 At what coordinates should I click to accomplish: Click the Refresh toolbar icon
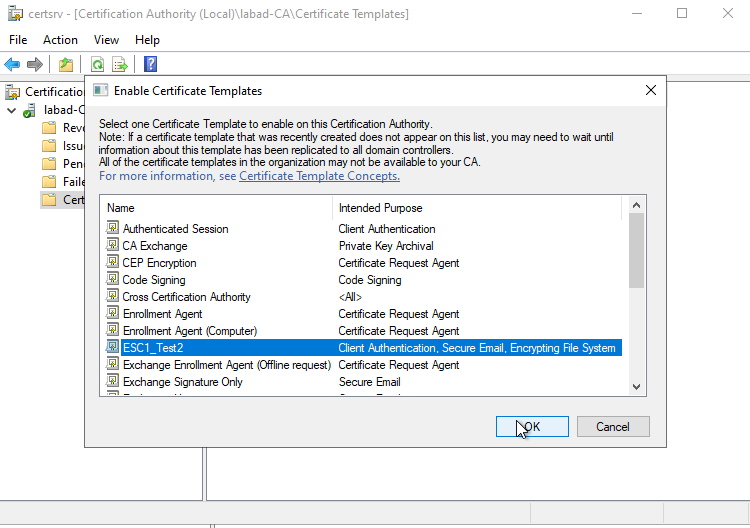(98, 64)
